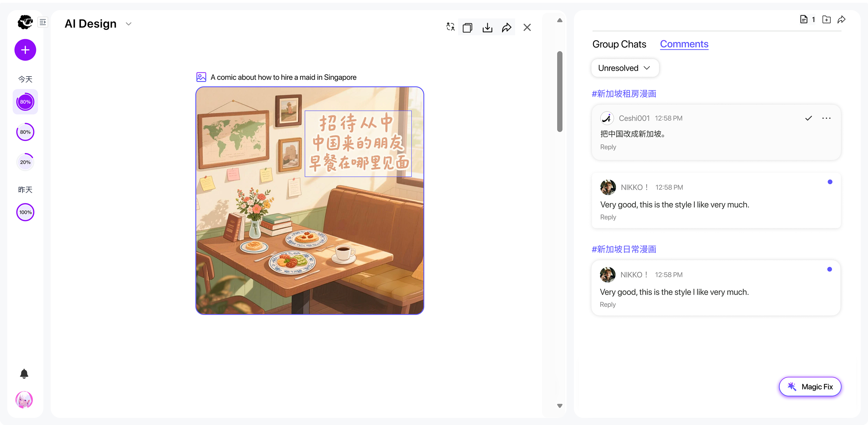Click the Magic Fix button
Screen dimensions: 868x425
coord(810,386)
